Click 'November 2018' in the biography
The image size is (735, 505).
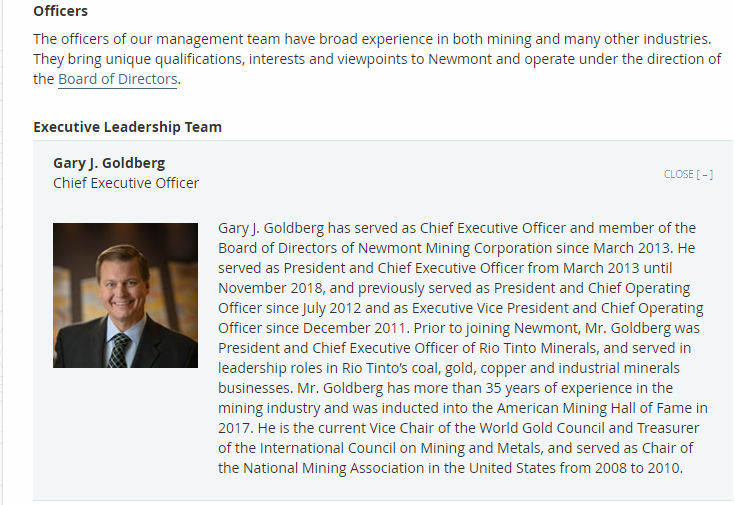264,288
